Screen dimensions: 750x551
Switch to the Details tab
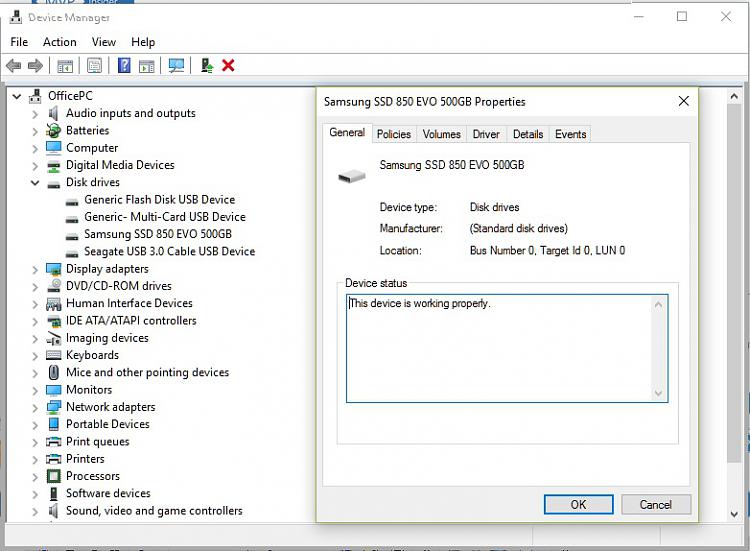pos(528,134)
